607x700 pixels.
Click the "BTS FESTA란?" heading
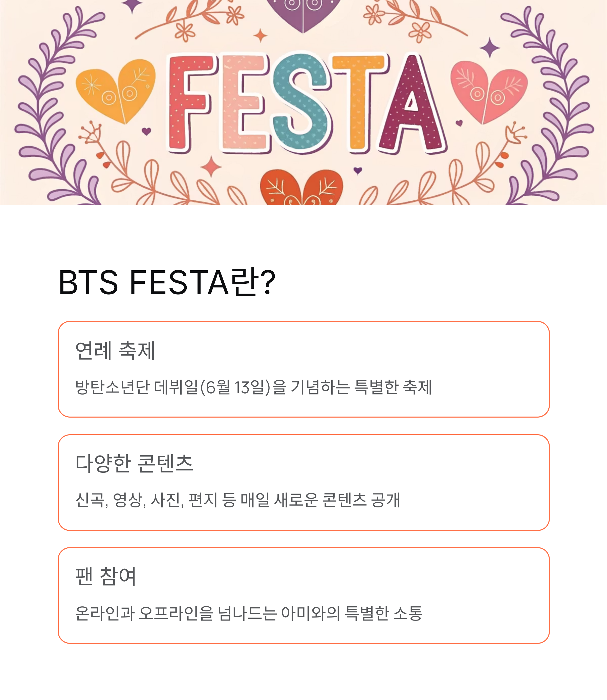[167, 282]
